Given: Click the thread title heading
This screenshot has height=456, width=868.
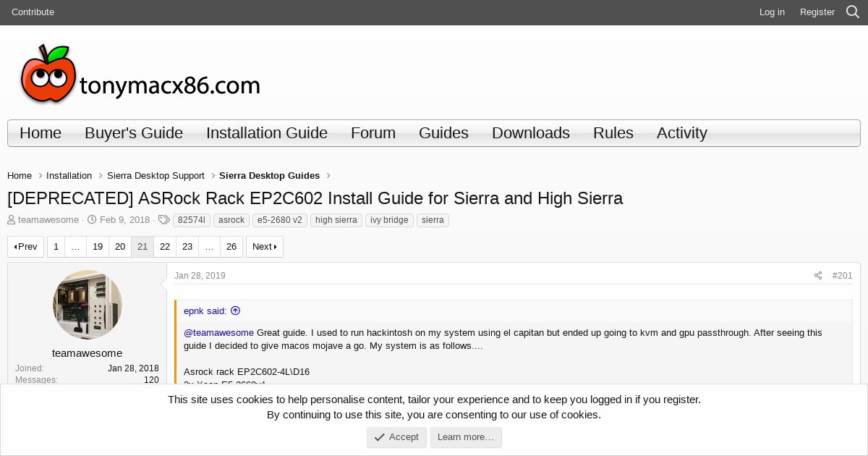Looking at the screenshot, I should tap(315, 198).
